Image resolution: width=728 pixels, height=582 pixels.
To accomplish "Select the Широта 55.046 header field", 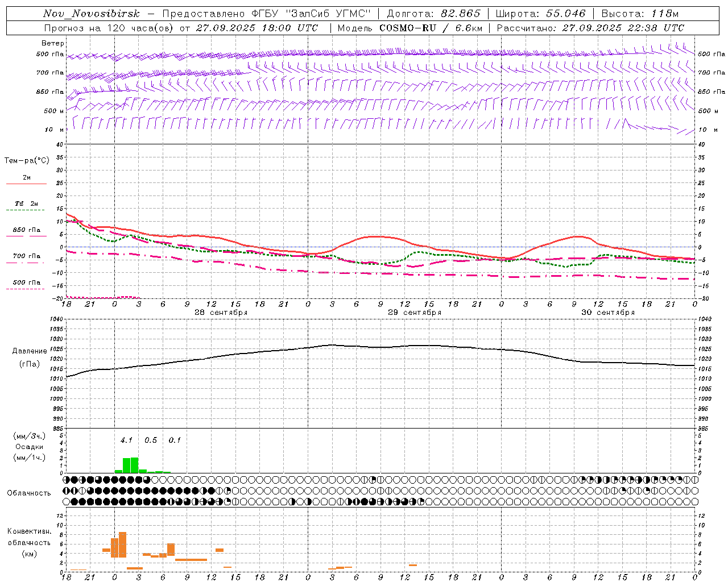I will click(x=540, y=14).
